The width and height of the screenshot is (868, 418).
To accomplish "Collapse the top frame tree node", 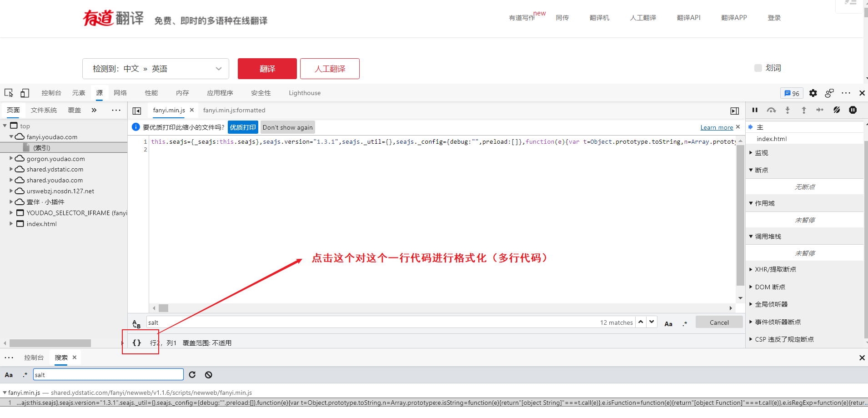I will click(x=5, y=126).
